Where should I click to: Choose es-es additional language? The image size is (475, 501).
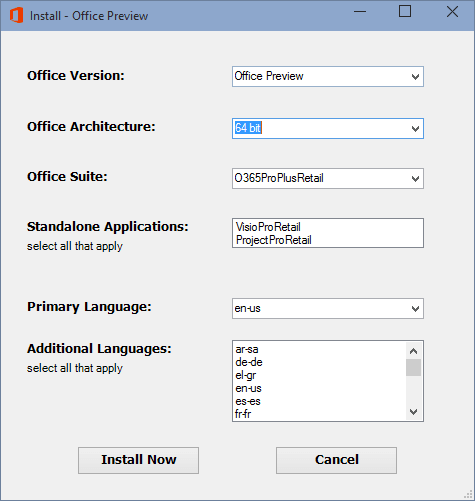248,401
